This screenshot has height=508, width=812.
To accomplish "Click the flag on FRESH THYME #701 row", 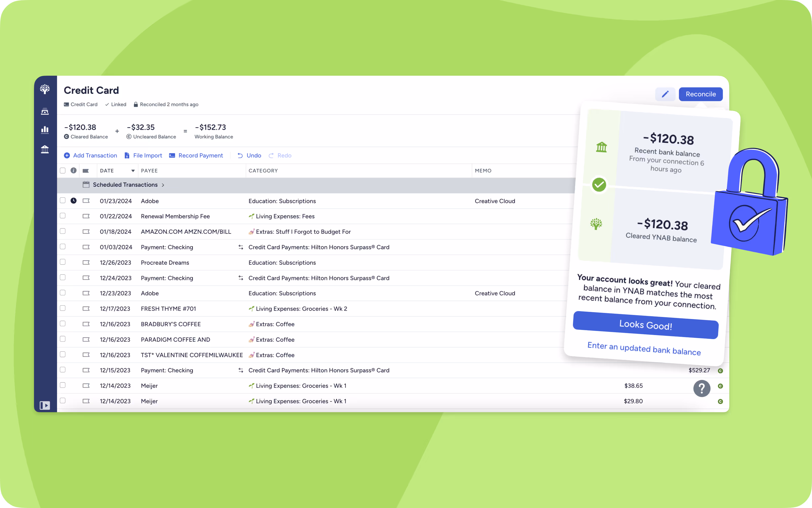I will point(86,308).
